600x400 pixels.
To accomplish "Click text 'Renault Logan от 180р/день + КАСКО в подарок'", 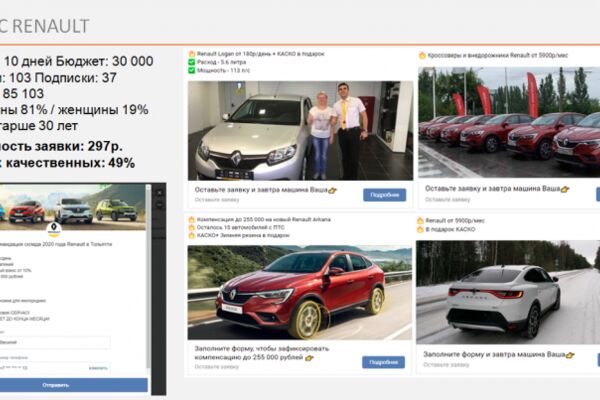I will click(261, 54).
